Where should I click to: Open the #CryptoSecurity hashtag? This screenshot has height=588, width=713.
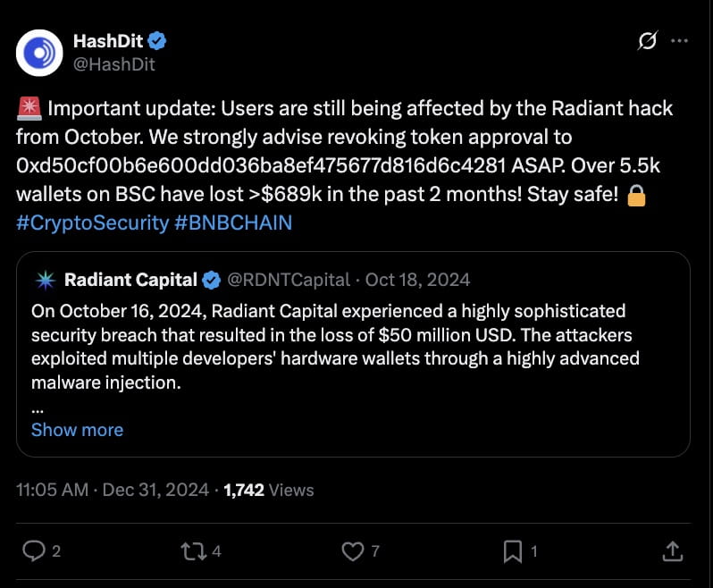pos(93,223)
